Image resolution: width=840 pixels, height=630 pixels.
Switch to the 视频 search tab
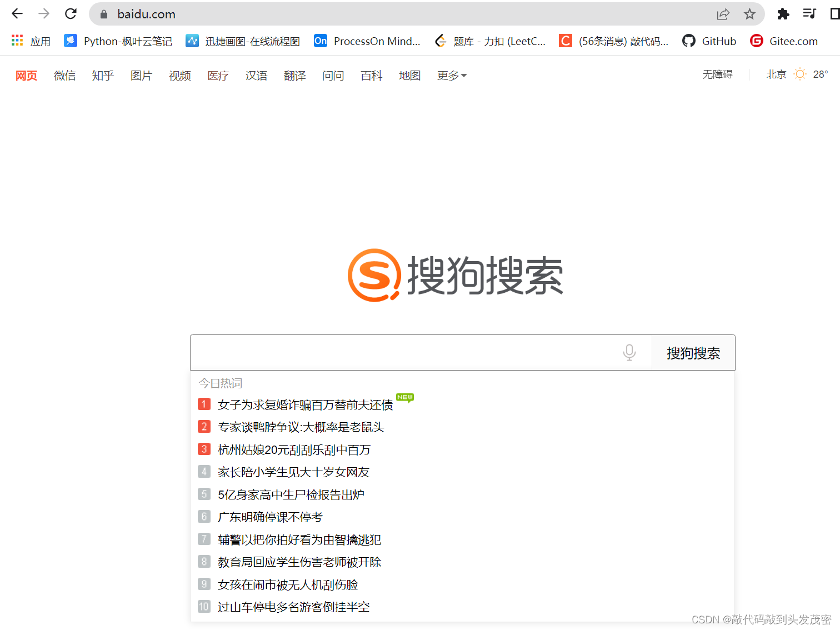(x=180, y=76)
